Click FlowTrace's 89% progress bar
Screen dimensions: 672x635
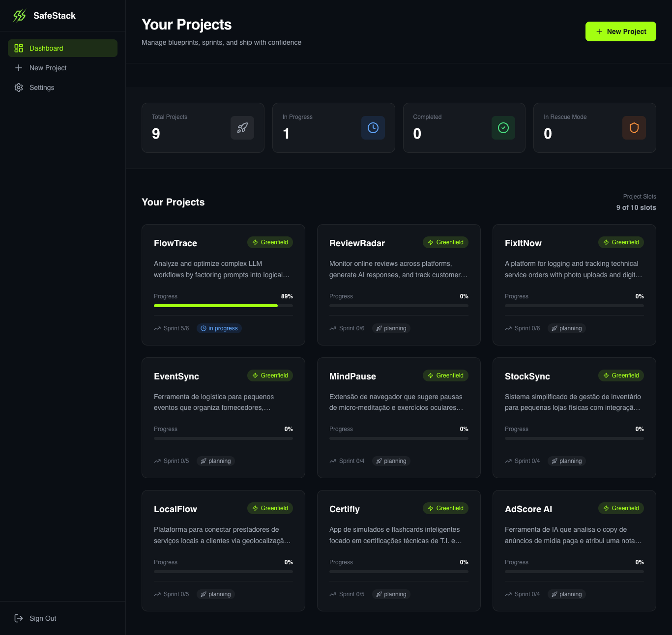(x=215, y=305)
